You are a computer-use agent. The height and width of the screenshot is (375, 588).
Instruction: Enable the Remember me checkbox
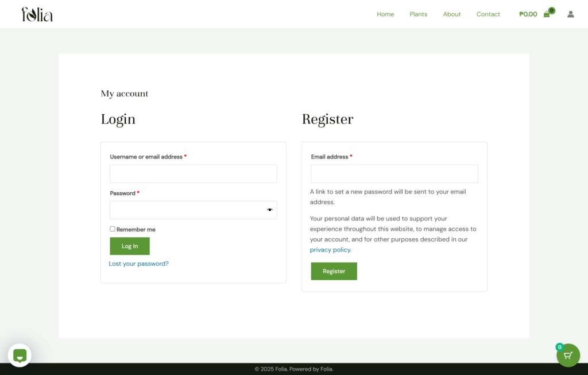click(x=113, y=229)
